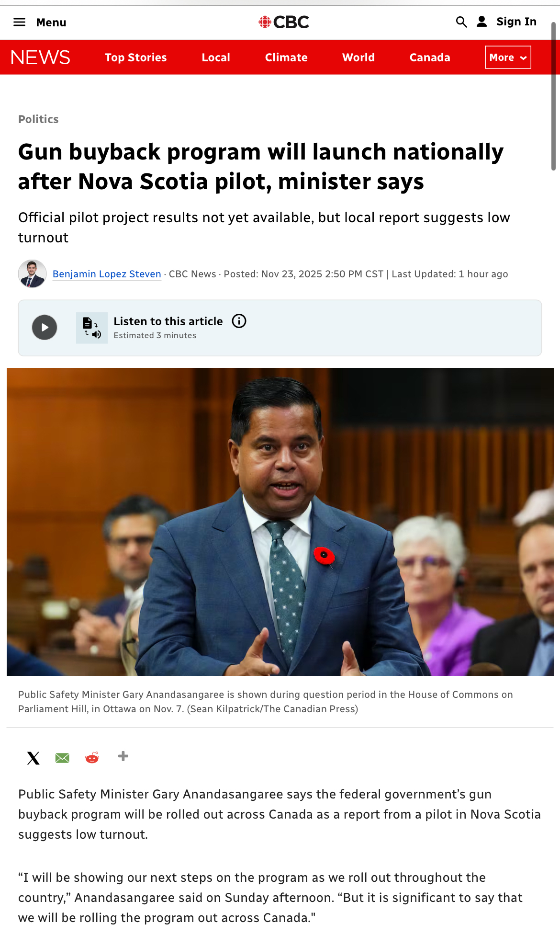Screen dimensions: 560x946
Task: Play the Listen to this article audio
Action: click(x=45, y=328)
